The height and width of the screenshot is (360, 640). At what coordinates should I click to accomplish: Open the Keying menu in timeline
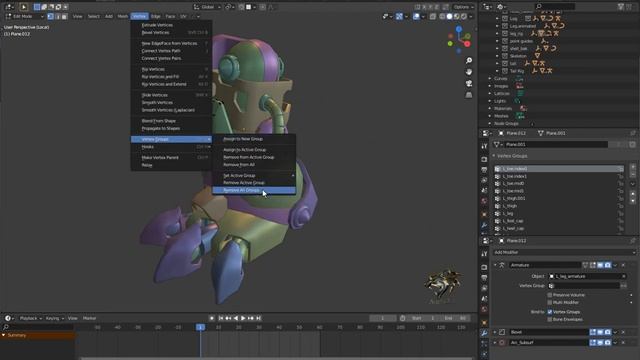[x=54, y=318]
